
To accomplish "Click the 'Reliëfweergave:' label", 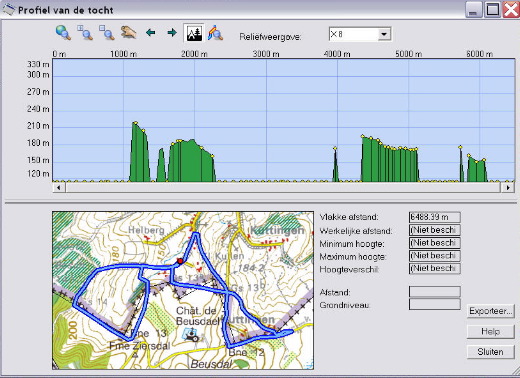I will pyautogui.click(x=270, y=37).
